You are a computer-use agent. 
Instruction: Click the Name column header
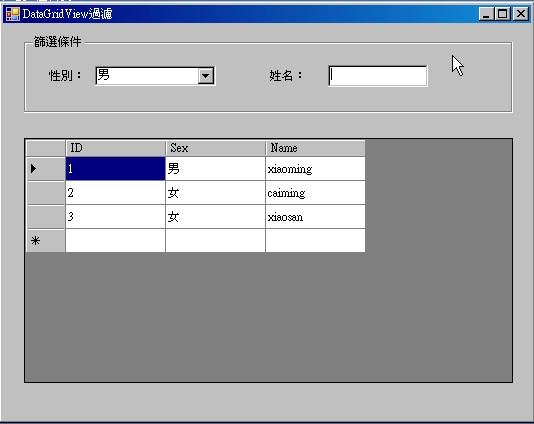pyautogui.click(x=315, y=148)
